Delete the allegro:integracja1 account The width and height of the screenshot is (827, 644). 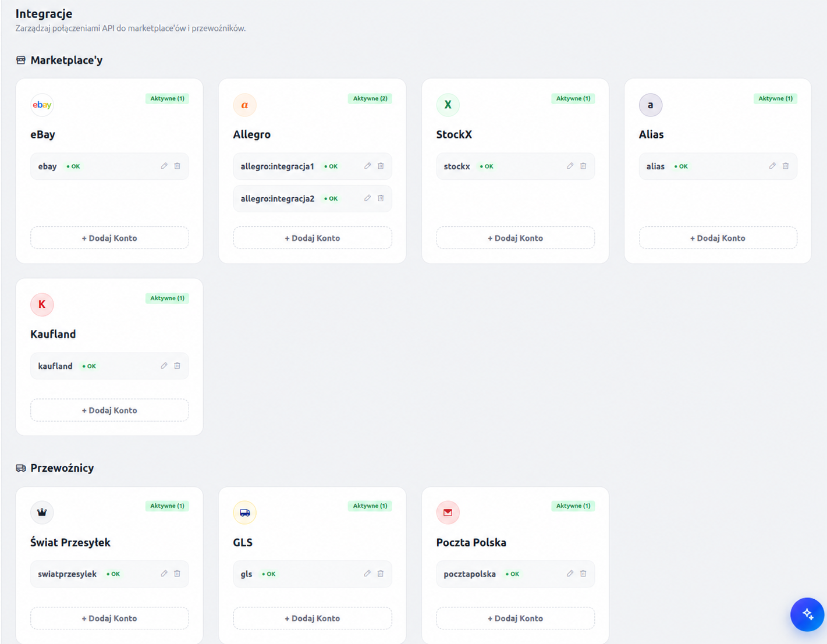[x=381, y=166]
